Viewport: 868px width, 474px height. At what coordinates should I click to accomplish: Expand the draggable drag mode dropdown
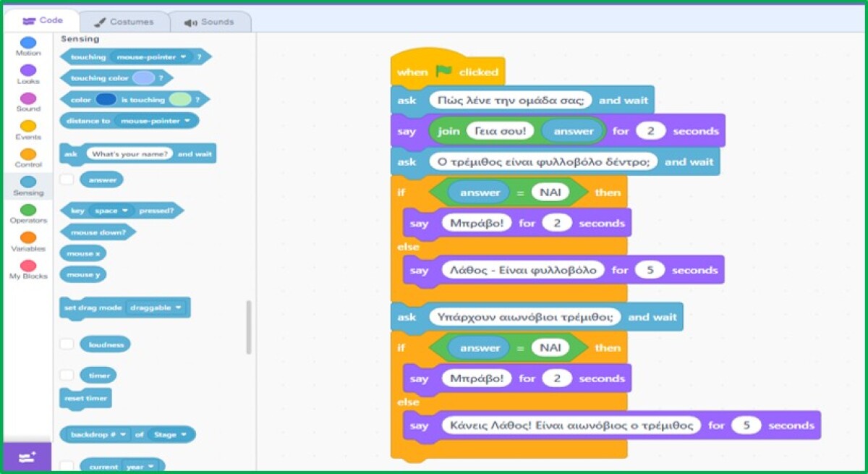pyautogui.click(x=156, y=308)
